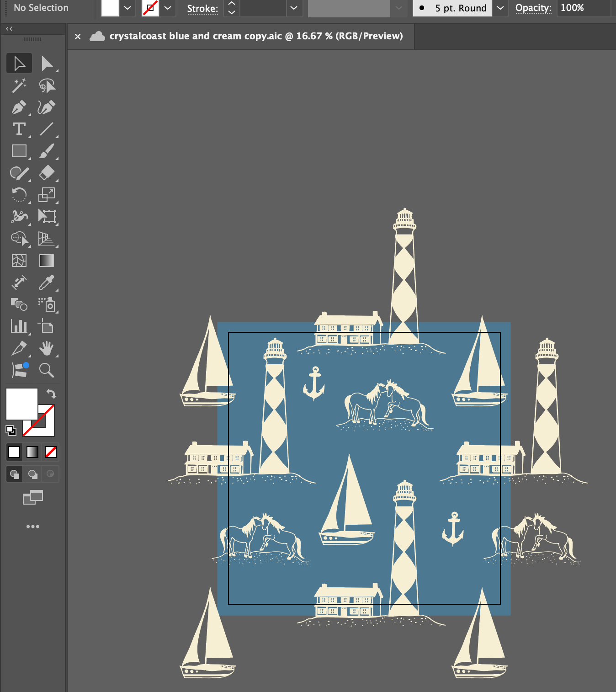Expand the stroke color dropdown

pos(168,8)
